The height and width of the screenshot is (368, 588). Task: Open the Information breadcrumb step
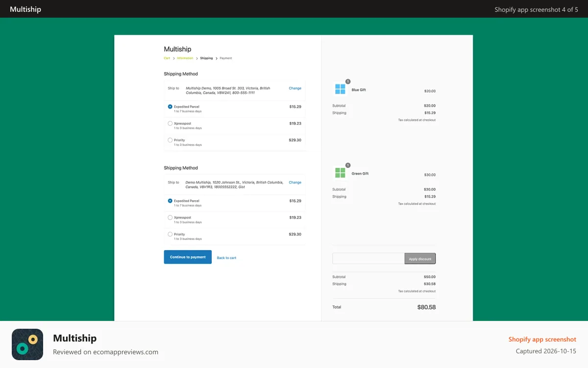tap(185, 58)
